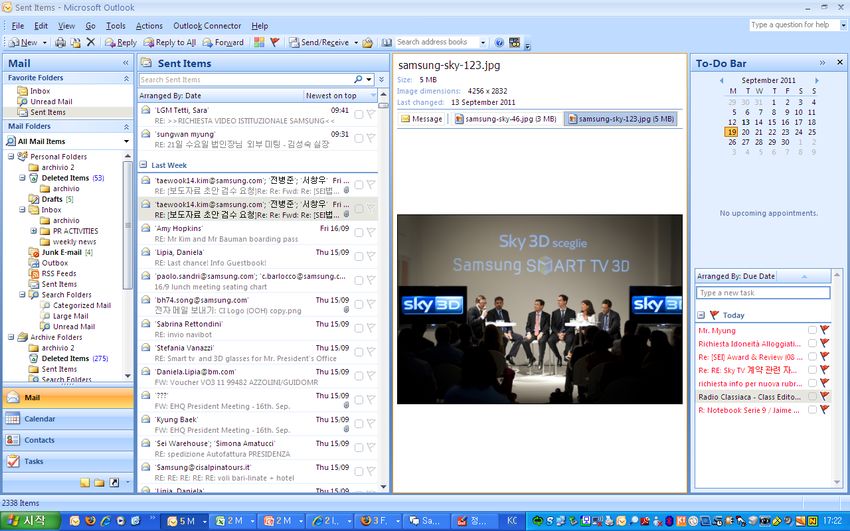Collapse the Today task group

pos(701,315)
